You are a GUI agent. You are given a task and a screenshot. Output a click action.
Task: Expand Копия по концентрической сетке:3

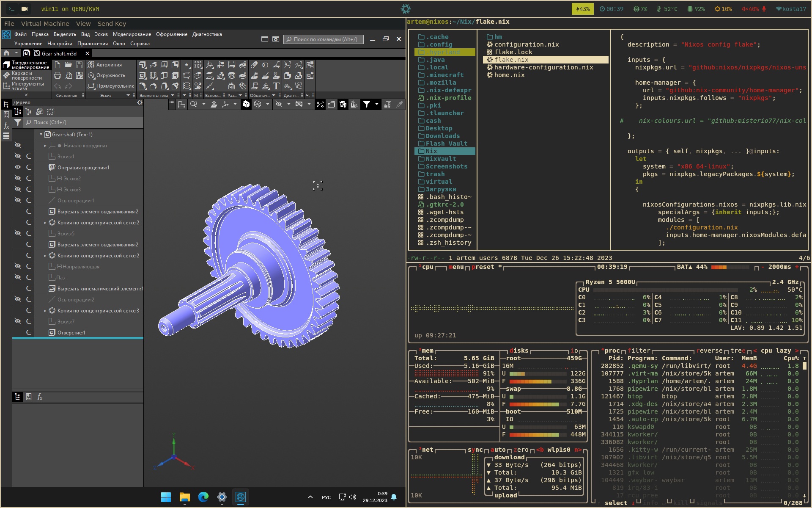[x=45, y=311]
